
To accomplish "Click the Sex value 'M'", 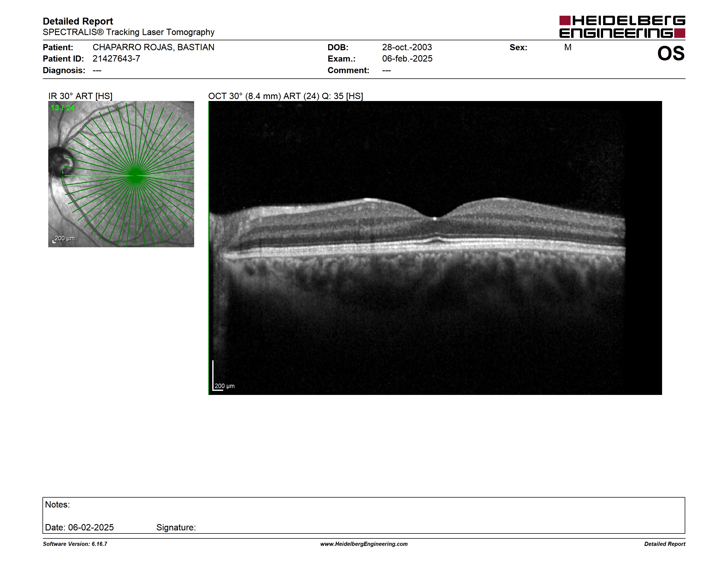I will tap(568, 47).
